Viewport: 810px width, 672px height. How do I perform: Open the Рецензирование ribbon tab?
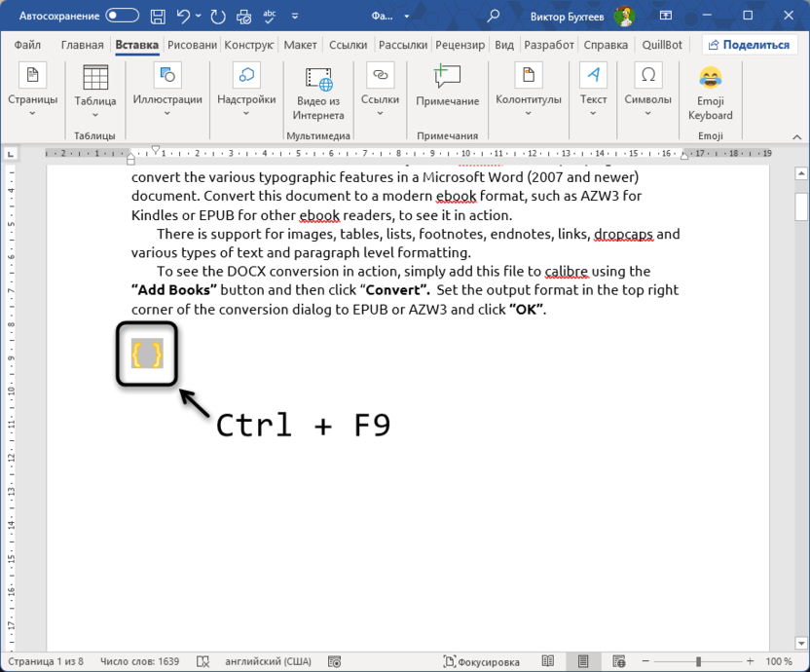pyautogui.click(x=460, y=45)
